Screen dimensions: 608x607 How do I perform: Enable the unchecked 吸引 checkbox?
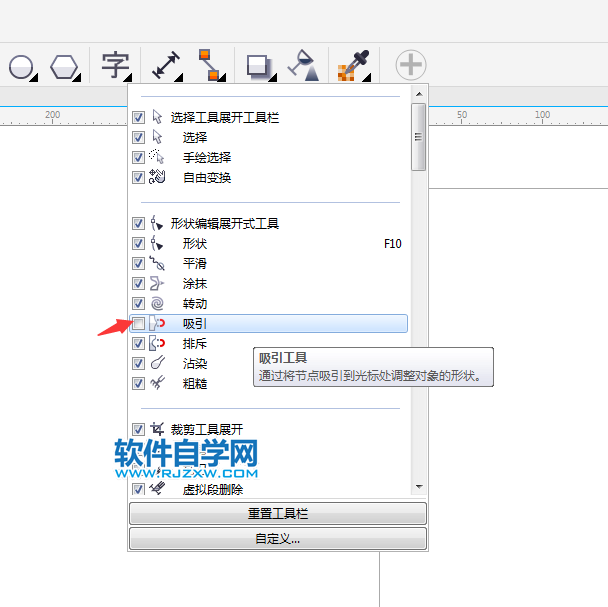pos(138,323)
